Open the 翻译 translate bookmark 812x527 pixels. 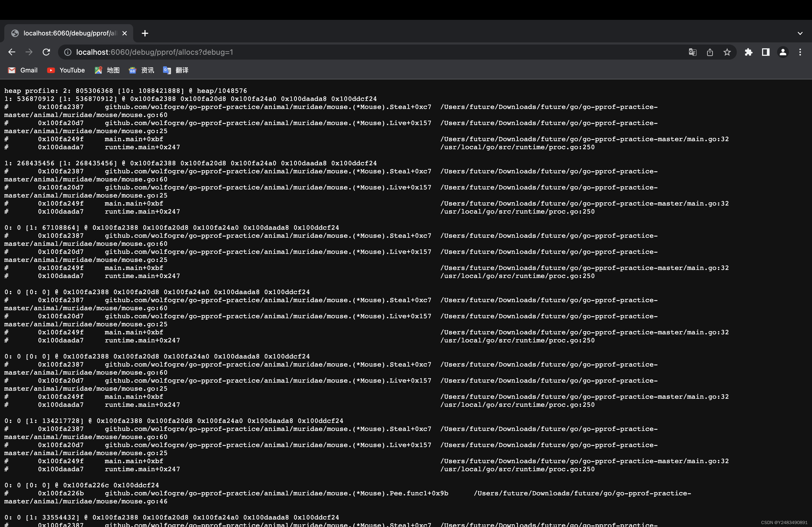pos(176,70)
